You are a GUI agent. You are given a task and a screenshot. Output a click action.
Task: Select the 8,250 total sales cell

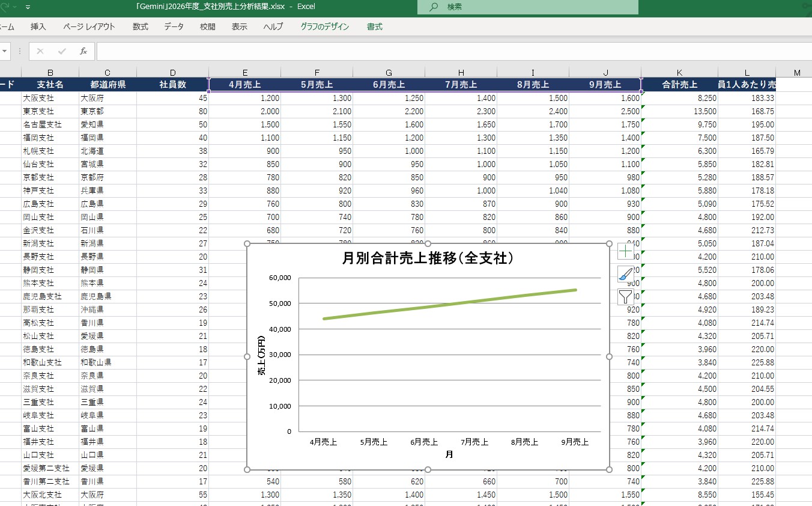click(679, 98)
